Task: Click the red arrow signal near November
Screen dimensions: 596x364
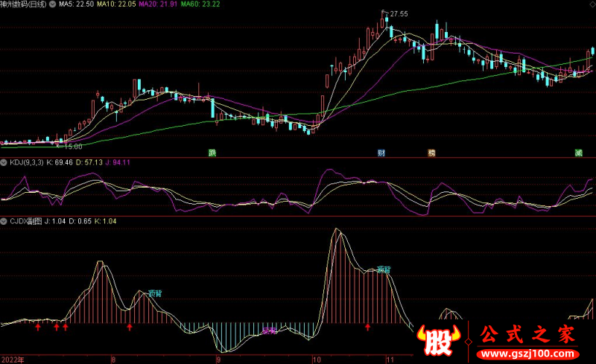Action: 367,327
